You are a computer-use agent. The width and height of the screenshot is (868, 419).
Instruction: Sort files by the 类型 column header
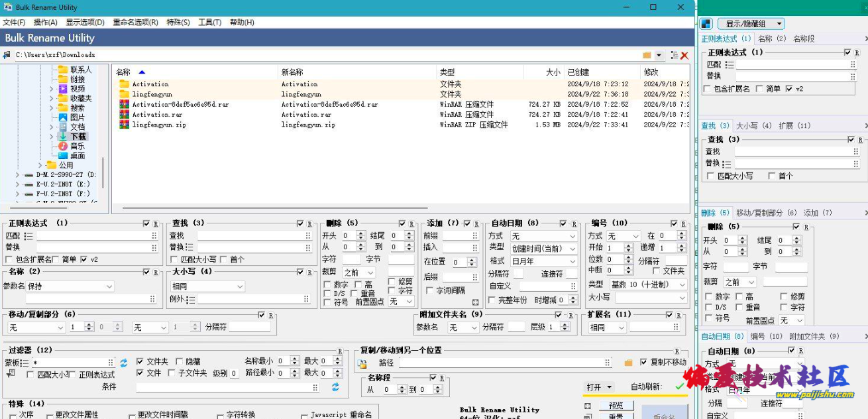480,72
